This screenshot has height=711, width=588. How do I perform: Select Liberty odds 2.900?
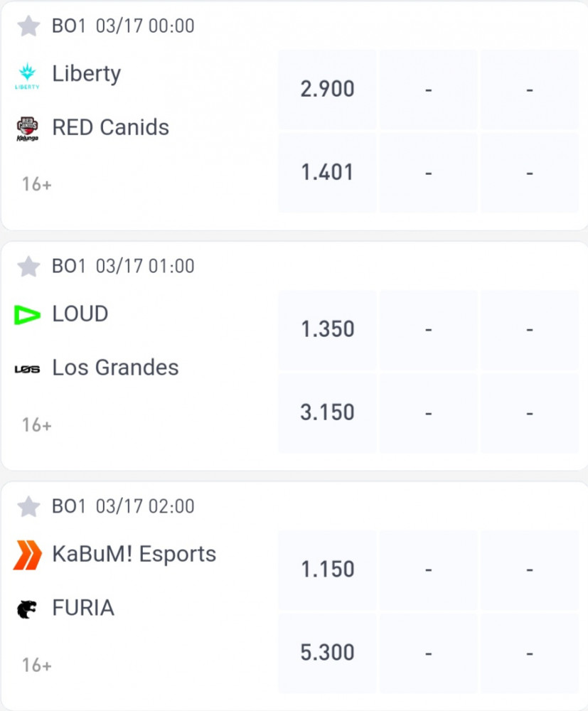pos(327,90)
